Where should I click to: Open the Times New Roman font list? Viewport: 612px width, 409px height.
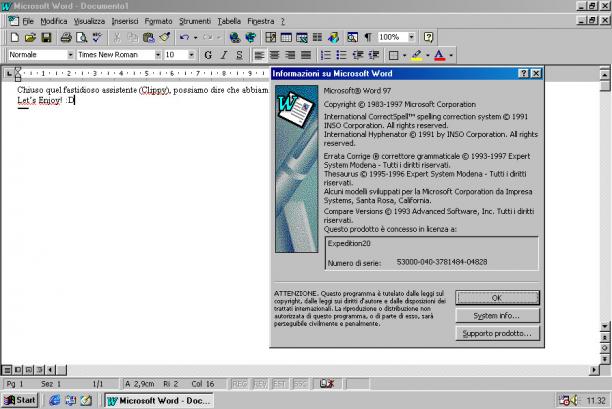tap(158, 55)
